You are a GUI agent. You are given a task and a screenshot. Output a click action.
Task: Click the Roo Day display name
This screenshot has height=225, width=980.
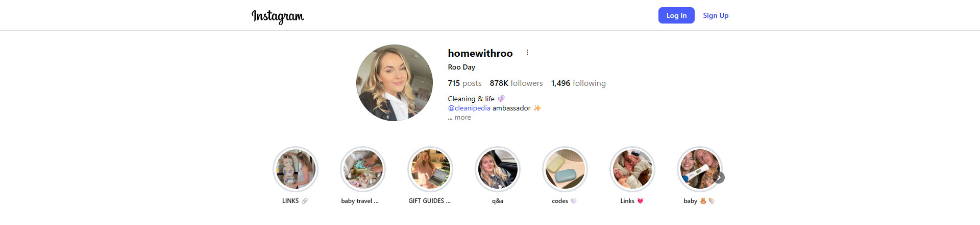tap(461, 67)
